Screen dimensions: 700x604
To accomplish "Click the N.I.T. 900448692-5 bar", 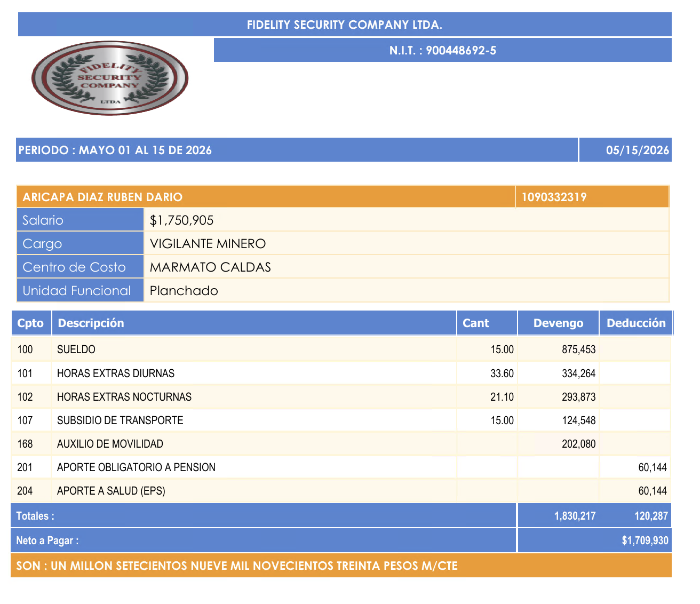I will pos(443,50).
